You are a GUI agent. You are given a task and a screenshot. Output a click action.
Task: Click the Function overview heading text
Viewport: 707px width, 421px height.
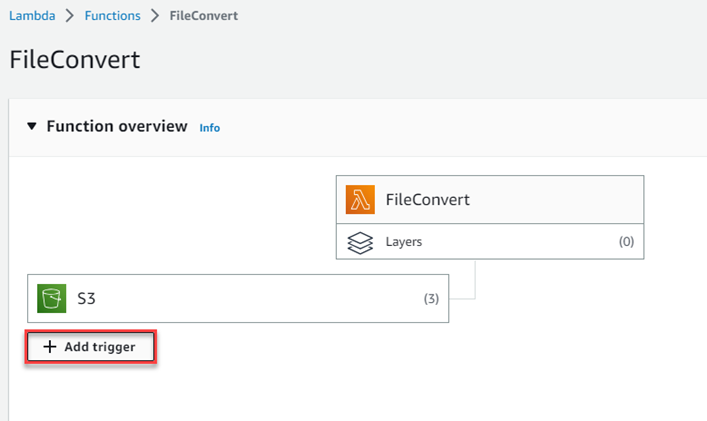[x=116, y=127]
